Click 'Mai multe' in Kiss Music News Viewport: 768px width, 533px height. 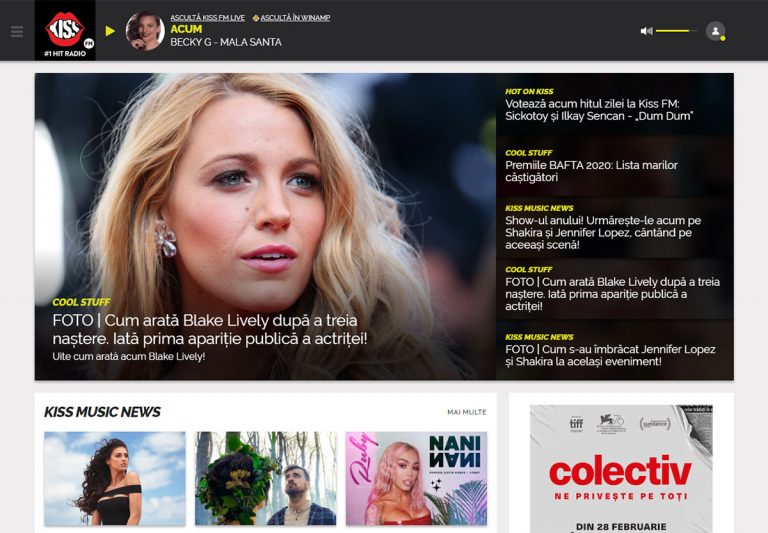pos(466,412)
